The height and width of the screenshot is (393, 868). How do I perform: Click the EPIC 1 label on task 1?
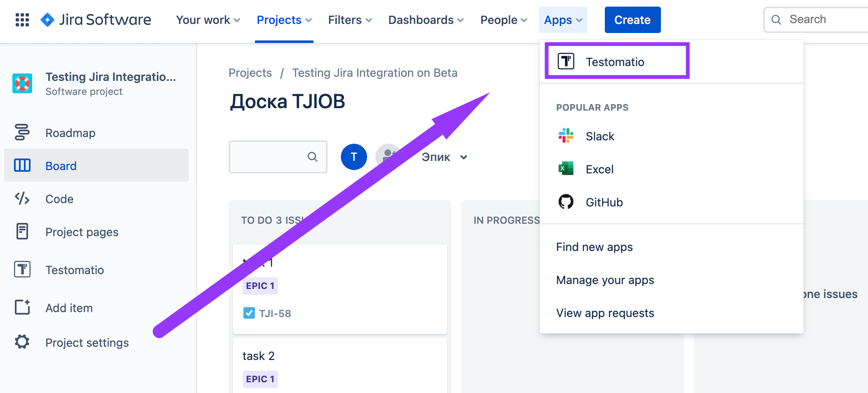[x=260, y=286]
